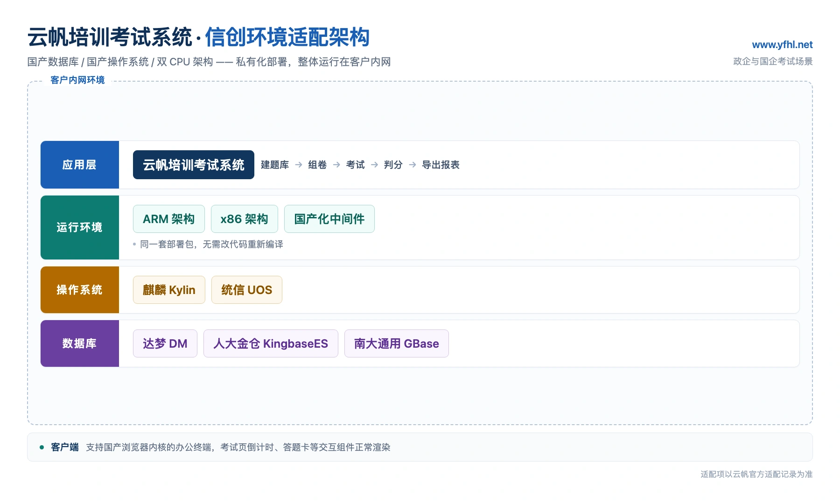Click the 政企与国企考试场景 caption

773,62
